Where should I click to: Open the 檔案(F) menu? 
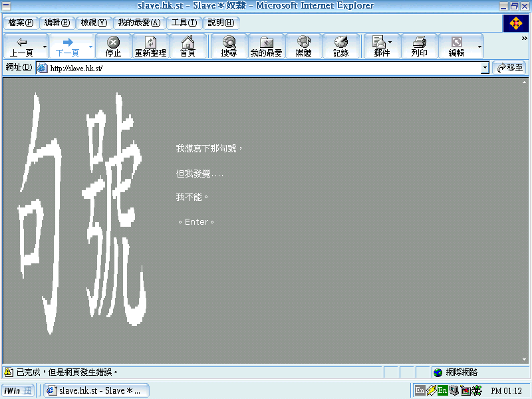click(x=21, y=23)
